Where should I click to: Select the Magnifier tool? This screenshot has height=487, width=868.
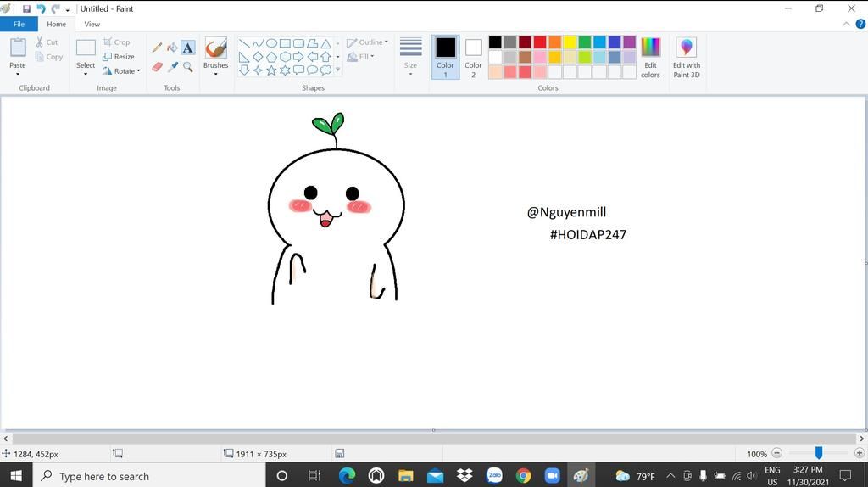[x=187, y=67]
